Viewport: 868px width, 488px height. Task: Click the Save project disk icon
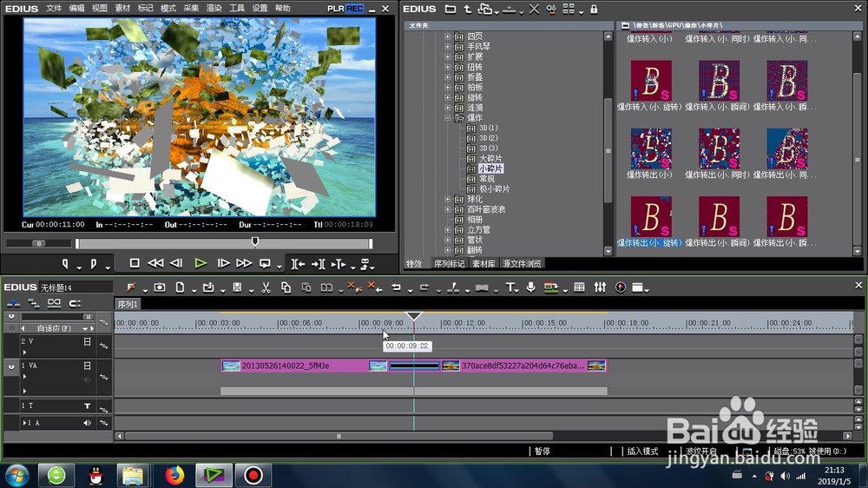[x=237, y=287]
